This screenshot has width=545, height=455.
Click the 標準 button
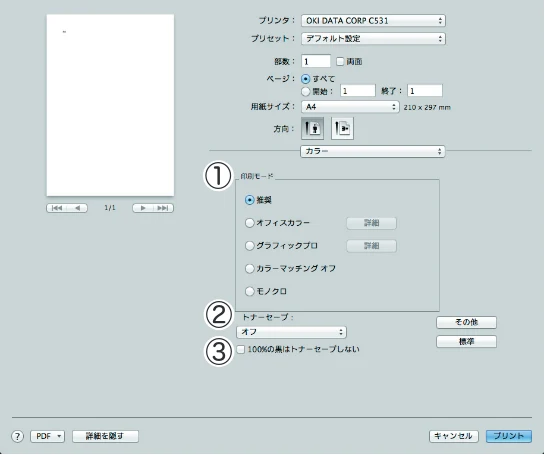tap(466, 342)
